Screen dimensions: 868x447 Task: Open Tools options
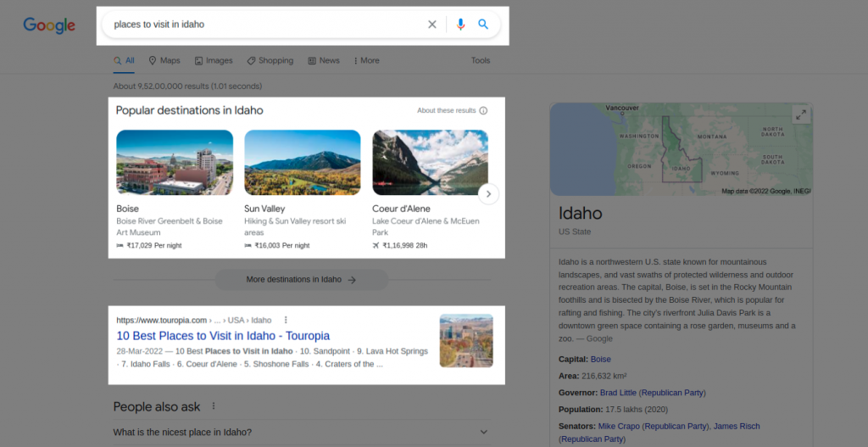point(481,60)
